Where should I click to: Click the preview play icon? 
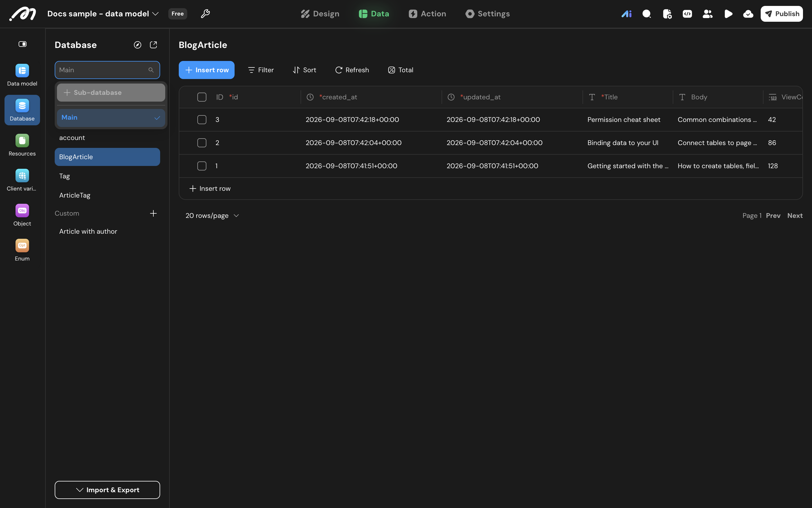pos(728,14)
